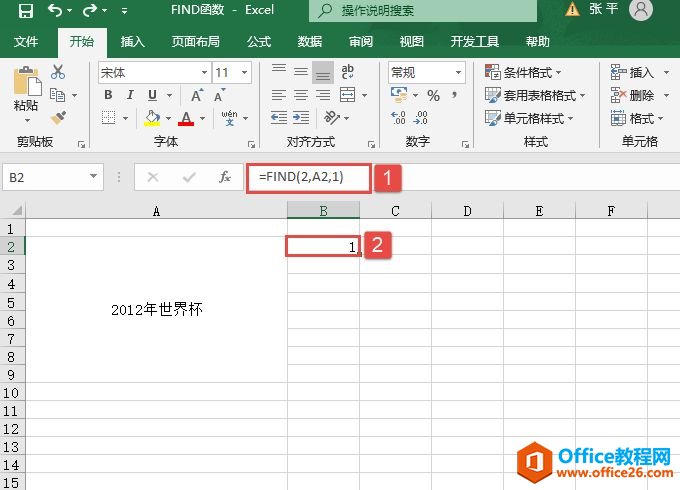Align text to bottom of cell
680x490 pixels.
click(x=323, y=72)
